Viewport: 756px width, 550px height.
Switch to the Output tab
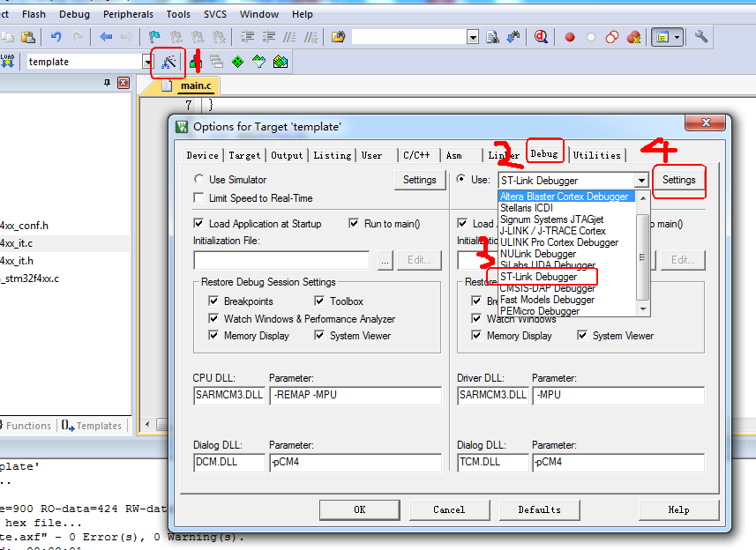(287, 155)
